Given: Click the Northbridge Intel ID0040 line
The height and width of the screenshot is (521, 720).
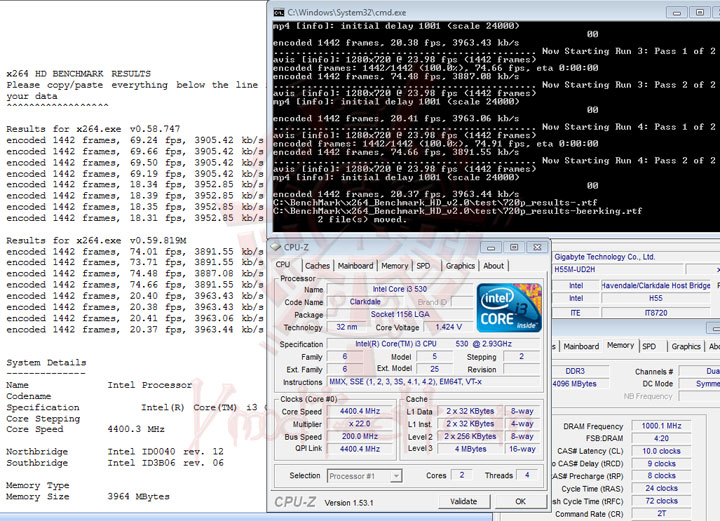Looking at the screenshot, I should click(115, 452).
